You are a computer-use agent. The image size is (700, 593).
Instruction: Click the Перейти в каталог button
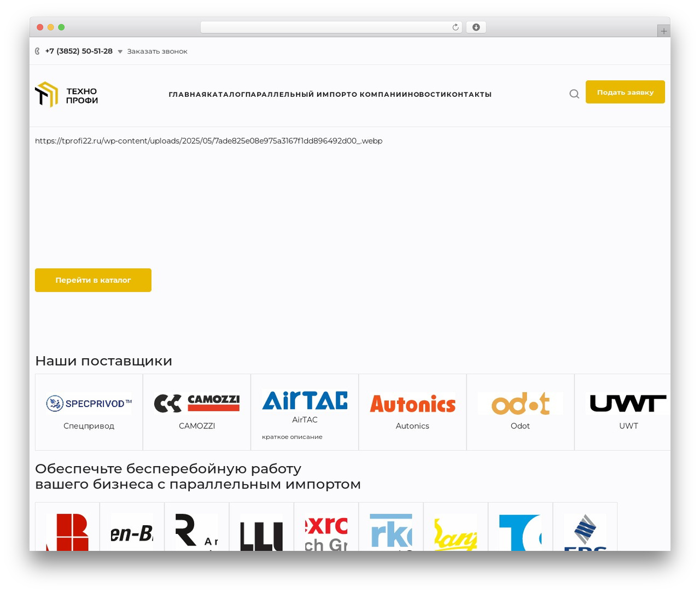[x=93, y=280]
